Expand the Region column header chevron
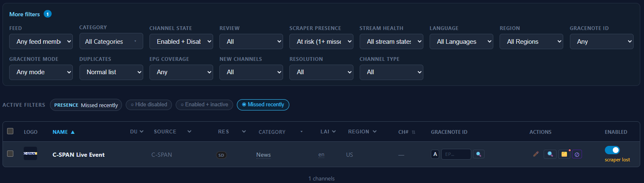Image resolution: width=644 pixels, height=183 pixels. [375, 132]
